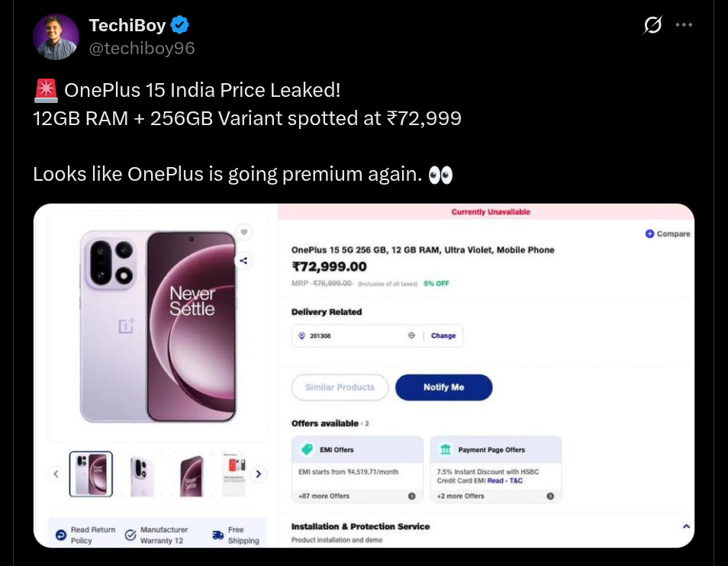The height and width of the screenshot is (566, 728).
Task: Click the Read Return Policy icon
Action: coord(60,535)
